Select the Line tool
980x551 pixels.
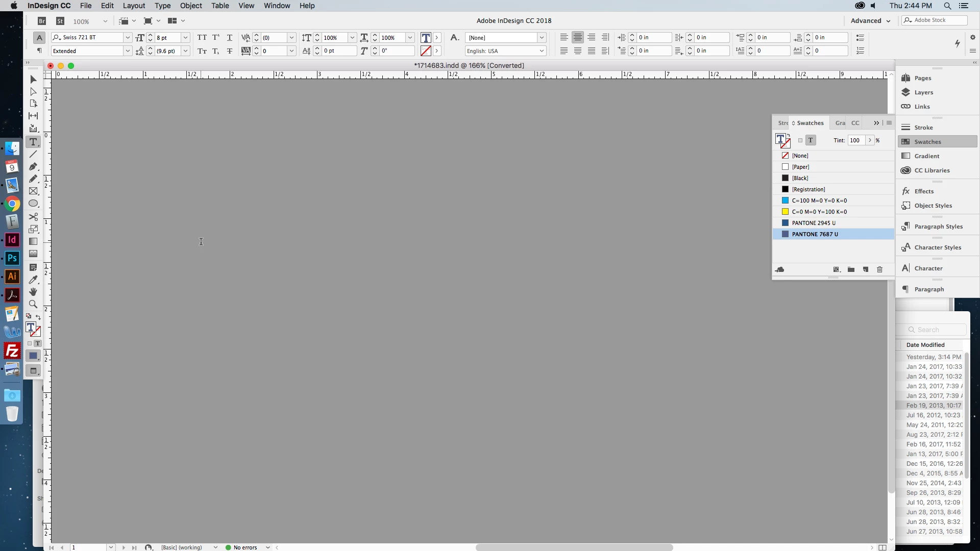[x=33, y=154]
